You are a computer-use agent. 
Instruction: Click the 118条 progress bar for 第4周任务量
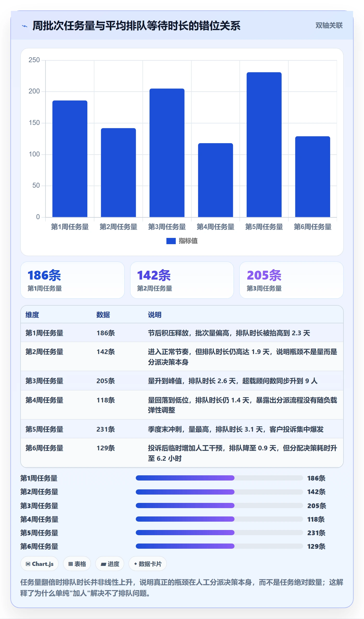(x=219, y=519)
